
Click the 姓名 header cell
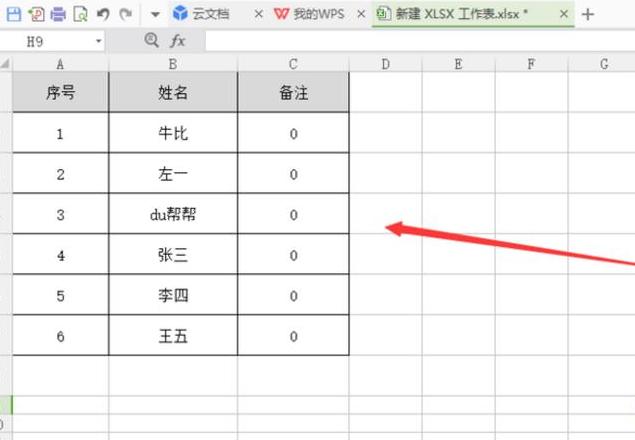[x=173, y=92]
